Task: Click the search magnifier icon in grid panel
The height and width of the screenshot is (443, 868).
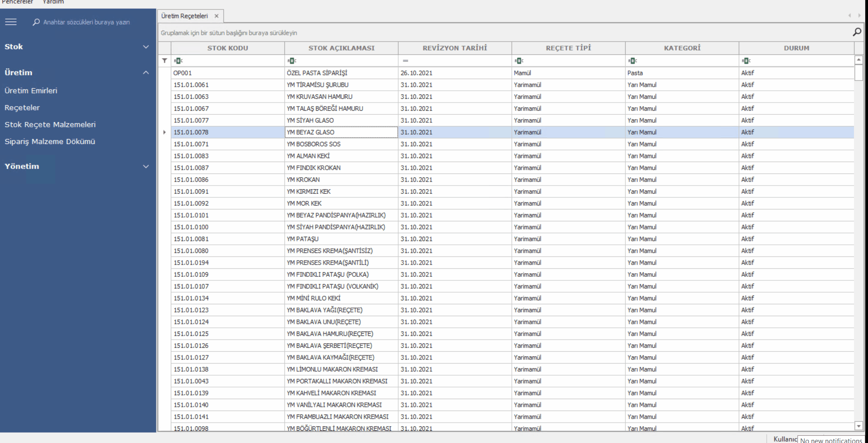Action: pos(856,32)
